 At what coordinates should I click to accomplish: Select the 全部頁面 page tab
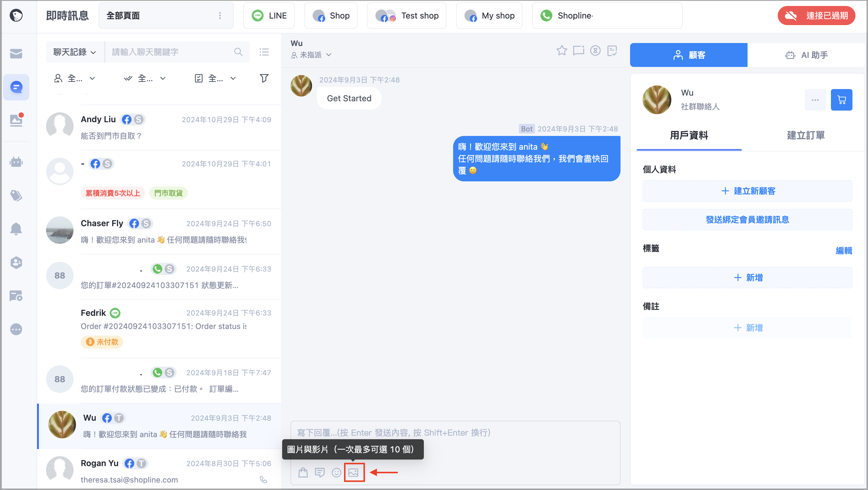[166, 16]
